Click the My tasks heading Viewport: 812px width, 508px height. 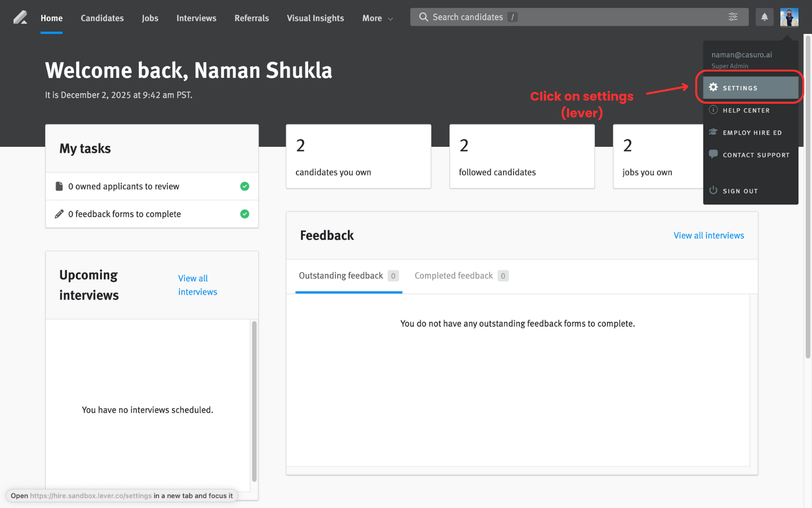85,148
